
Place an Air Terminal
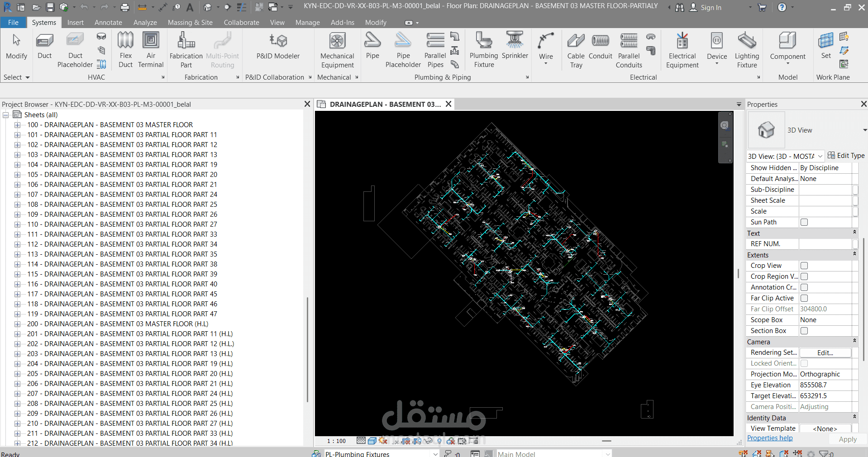point(151,50)
